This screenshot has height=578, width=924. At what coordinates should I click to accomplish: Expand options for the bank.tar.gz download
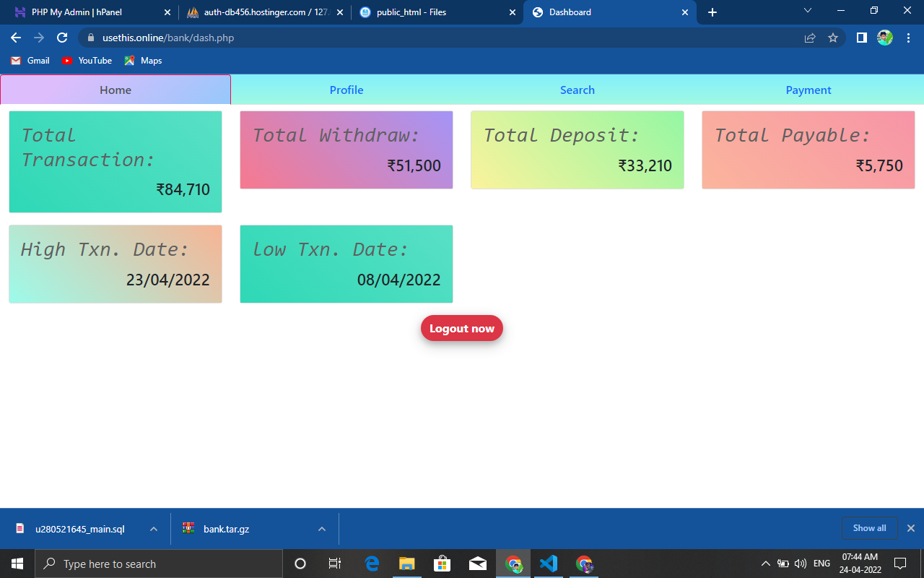point(321,528)
